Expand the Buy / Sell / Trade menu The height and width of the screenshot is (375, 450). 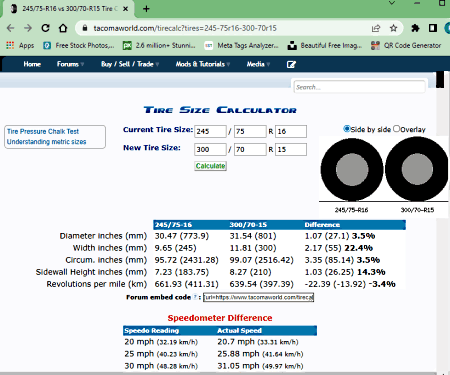click(130, 64)
